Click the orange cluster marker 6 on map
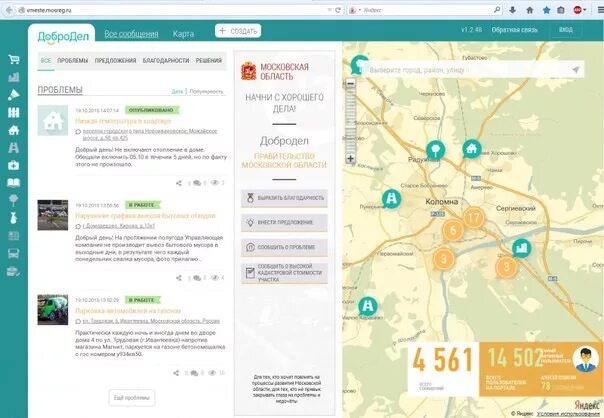This screenshot has width=604, height=418. (453, 230)
